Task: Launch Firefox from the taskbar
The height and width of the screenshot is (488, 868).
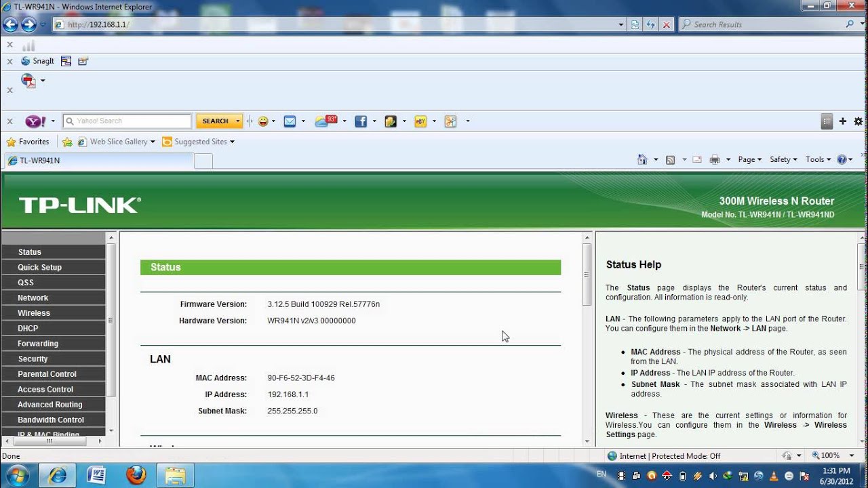Action: click(x=136, y=474)
